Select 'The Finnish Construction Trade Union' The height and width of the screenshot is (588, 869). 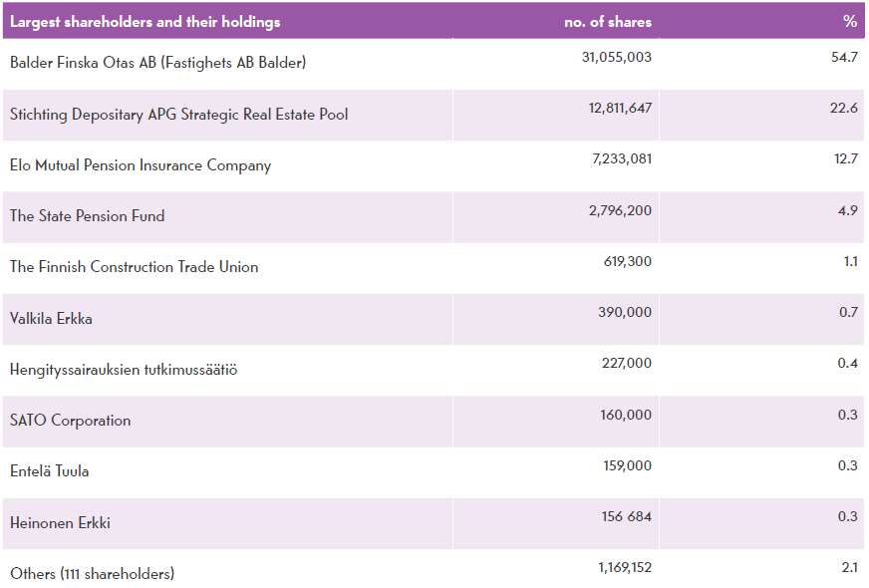[x=135, y=266]
